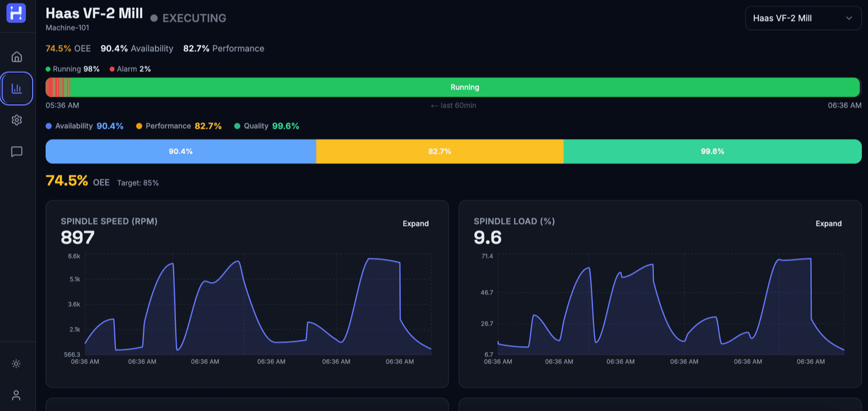The image size is (868, 411).
Task: Click the green 99.6% quality bar segment
Action: [713, 151]
